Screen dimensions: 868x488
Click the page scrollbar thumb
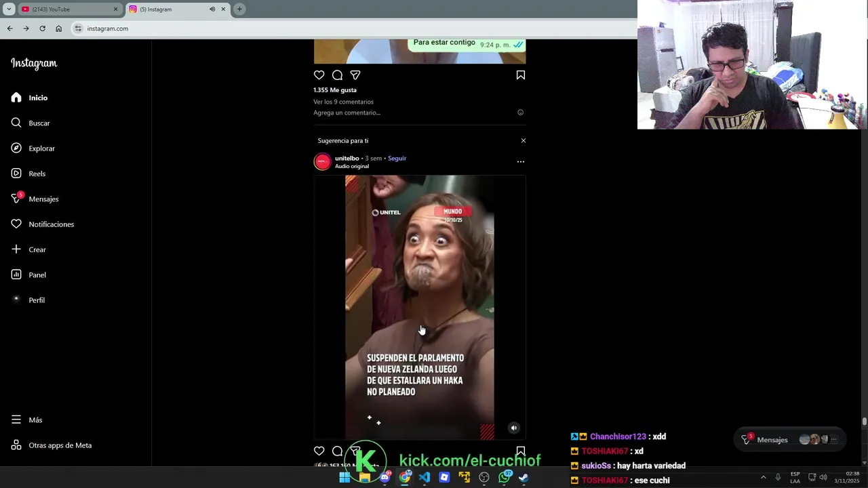click(x=865, y=422)
